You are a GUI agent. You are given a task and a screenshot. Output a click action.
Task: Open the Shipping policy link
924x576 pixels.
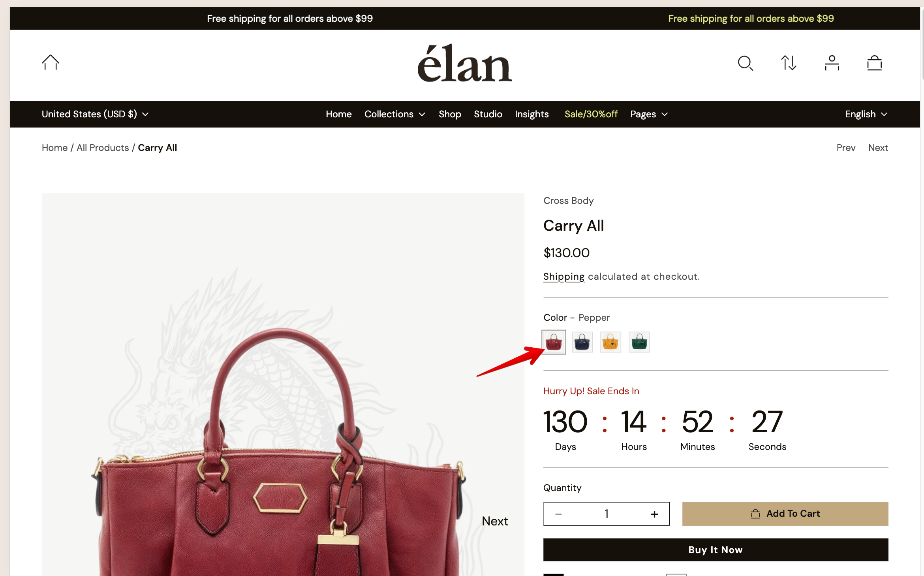pyautogui.click(x=564, y=277)
